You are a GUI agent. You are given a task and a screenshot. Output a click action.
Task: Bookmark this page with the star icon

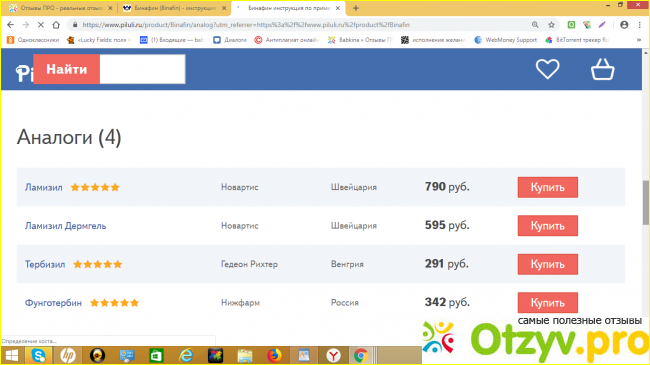coord(551,25)
